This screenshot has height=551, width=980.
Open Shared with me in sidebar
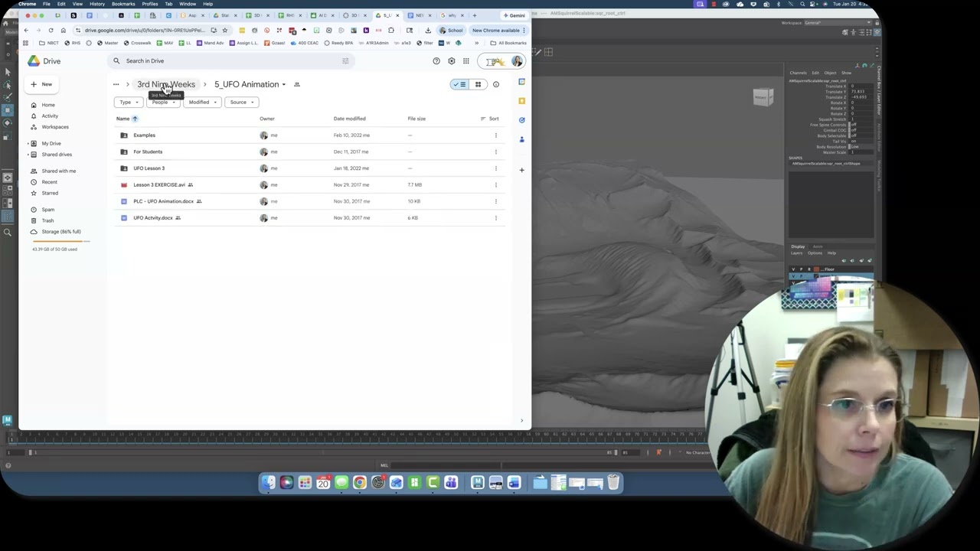pyautogui.click(x=59, y=171)
